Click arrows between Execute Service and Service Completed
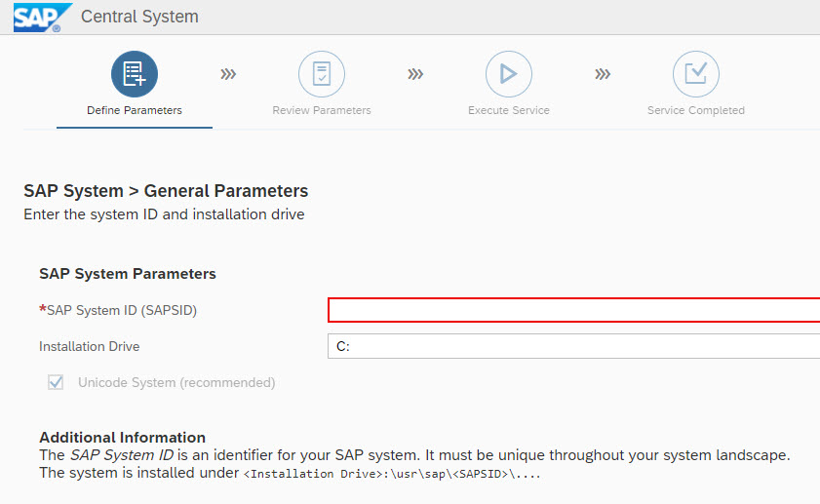This screenshot has height=504, width=820. click(x=603, y=74)
